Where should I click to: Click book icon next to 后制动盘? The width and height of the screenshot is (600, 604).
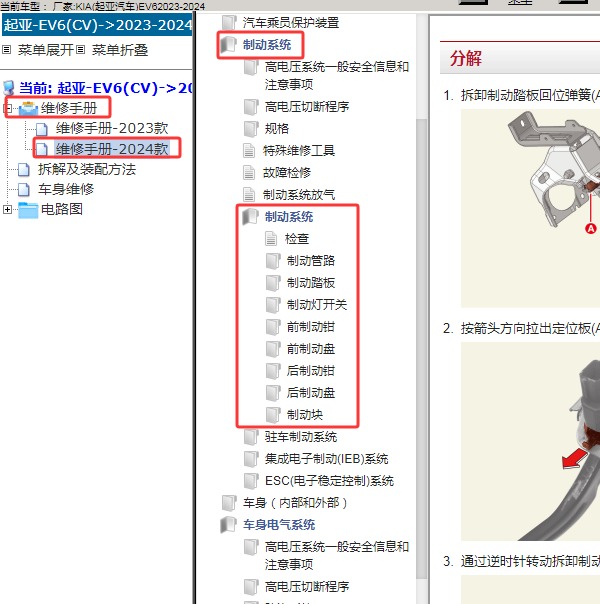pos(273,393)
